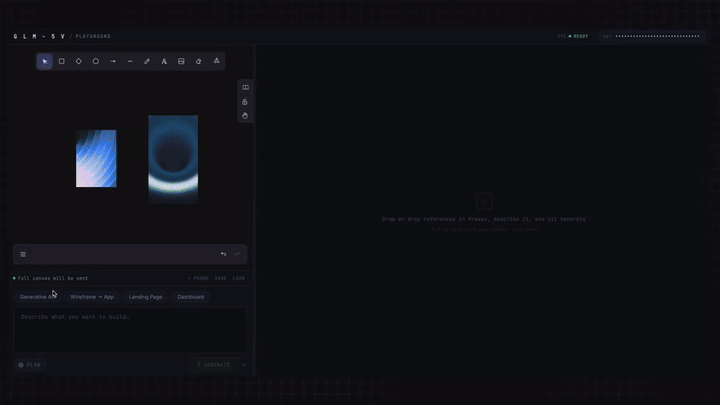Focus the describe what to build field
This screenshot has width=720, height=405.
[x=130, y=330]
